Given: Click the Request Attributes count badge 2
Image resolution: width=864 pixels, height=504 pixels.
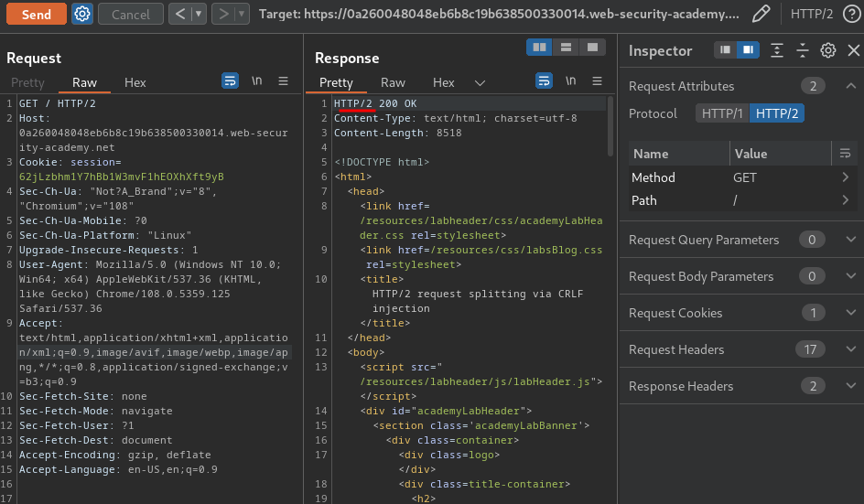Looking at the screenshot, I should click(x=813, y=86).
